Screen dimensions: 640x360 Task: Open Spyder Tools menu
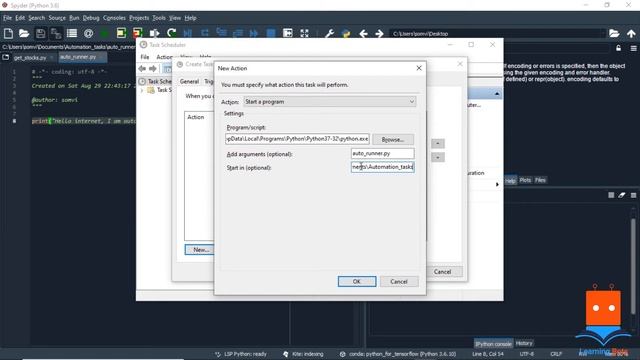159,18
